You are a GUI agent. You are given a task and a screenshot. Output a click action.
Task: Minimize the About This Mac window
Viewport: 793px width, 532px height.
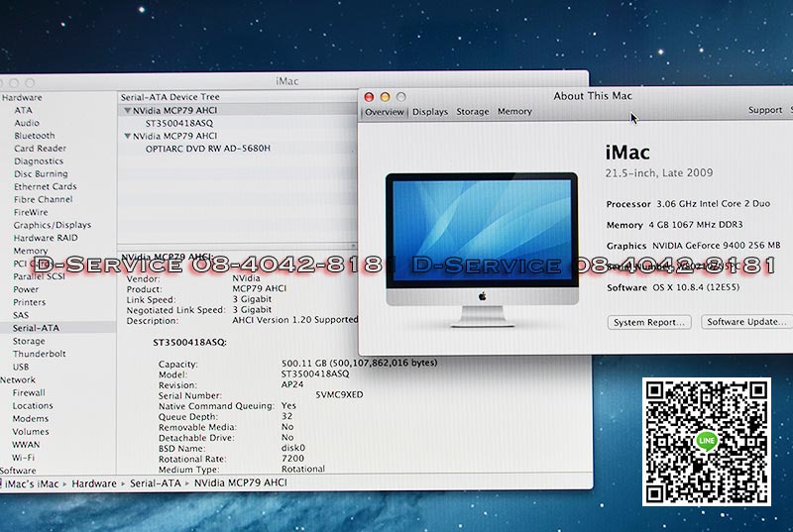pos(385,96)
